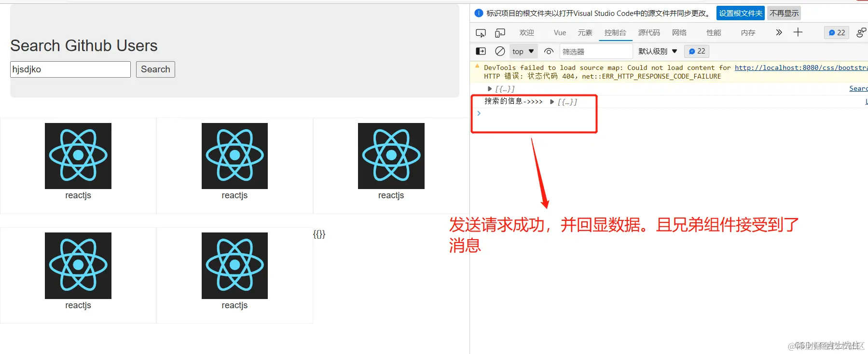Click the blue info icon in the notice bar
The width and height of the screenshot is (868, 354).
click(x=479, y=13)
